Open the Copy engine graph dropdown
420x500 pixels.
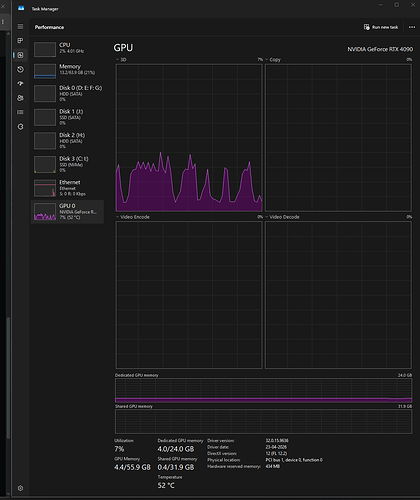click(x=273, y=60)
